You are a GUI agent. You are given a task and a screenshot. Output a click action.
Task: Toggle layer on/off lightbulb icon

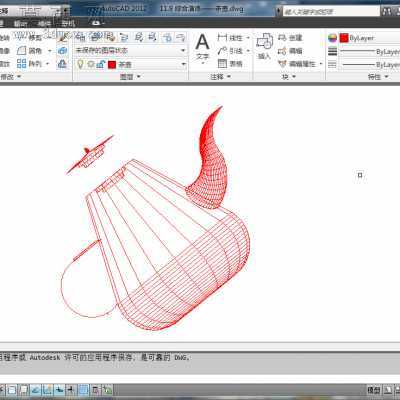[x=80, y=64]
